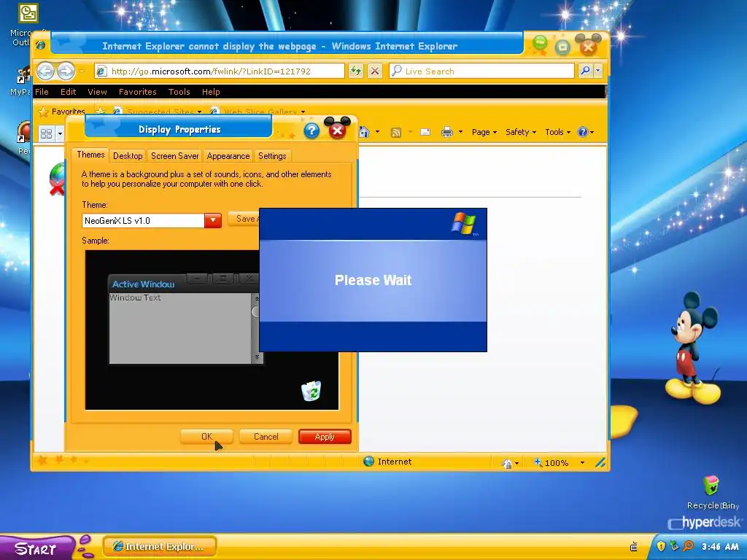The width and height of the screenshot is (747, 560).
Task: Click the protected mode status bar icon
Action: pyautogui.click(x=508, y=463)
